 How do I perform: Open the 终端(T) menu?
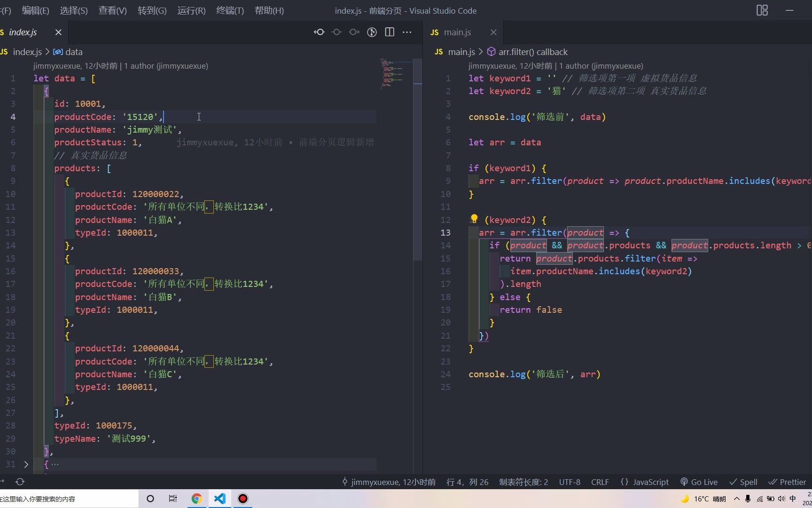(230, 10)
